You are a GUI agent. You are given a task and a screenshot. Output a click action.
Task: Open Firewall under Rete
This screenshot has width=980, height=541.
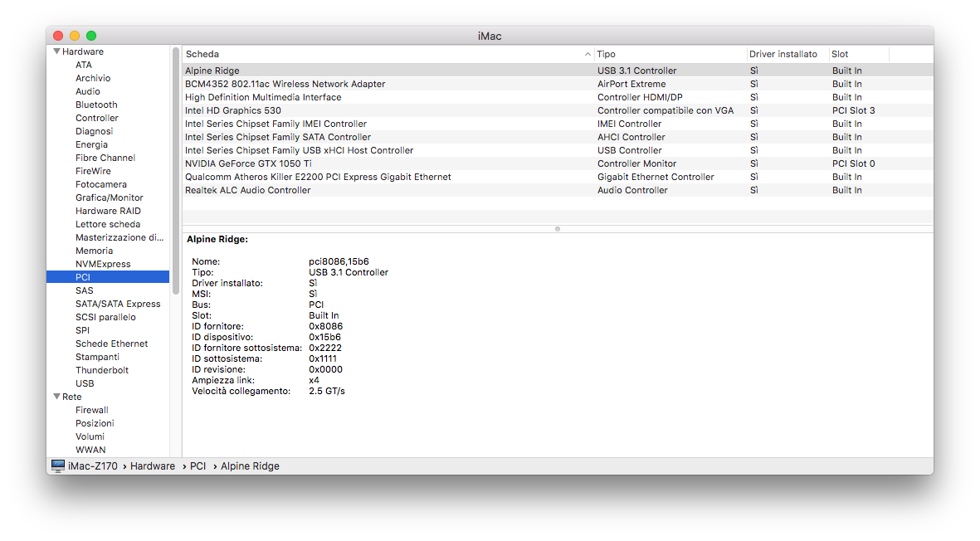click(x=92, y=410)
